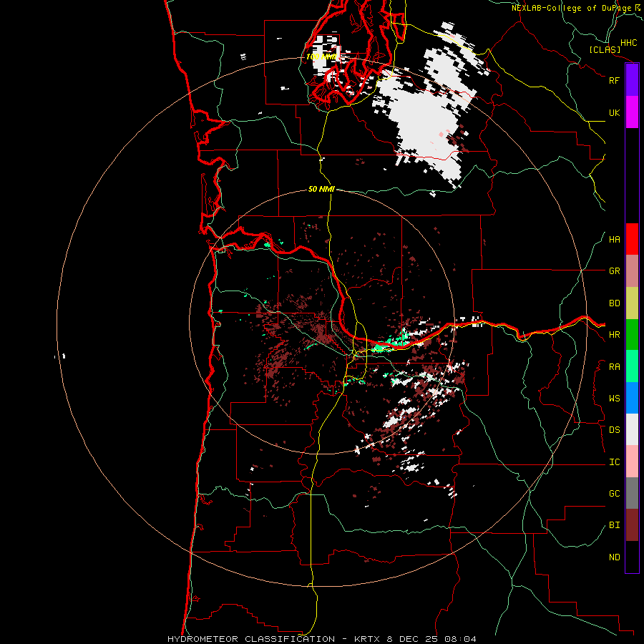Click the ND black legend color block
Image resolution: width=644 pixels, height=644 pixels.
632,557
